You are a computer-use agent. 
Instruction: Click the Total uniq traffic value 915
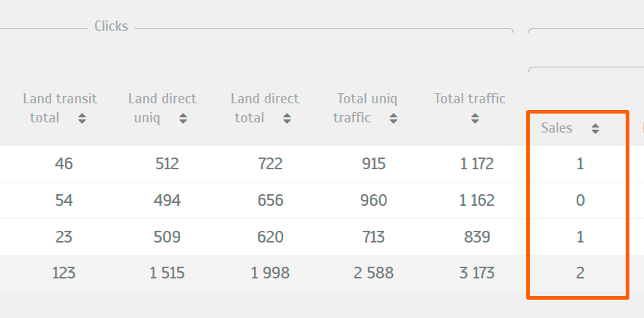pos(373,164)
